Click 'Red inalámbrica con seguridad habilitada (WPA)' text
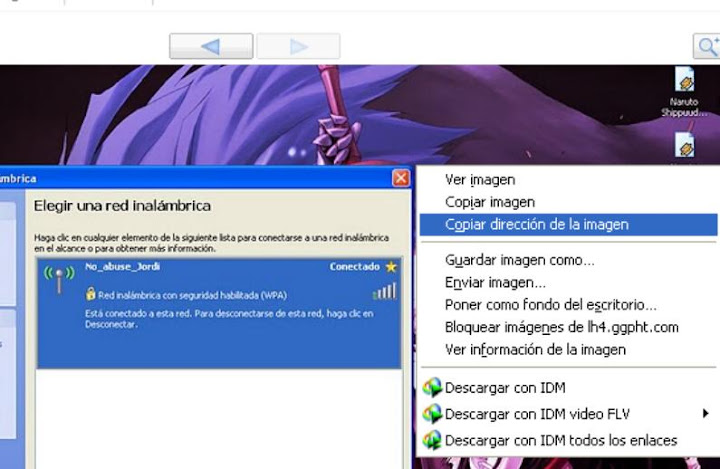Screen dimensions: 720x469 tap(192, 295)
